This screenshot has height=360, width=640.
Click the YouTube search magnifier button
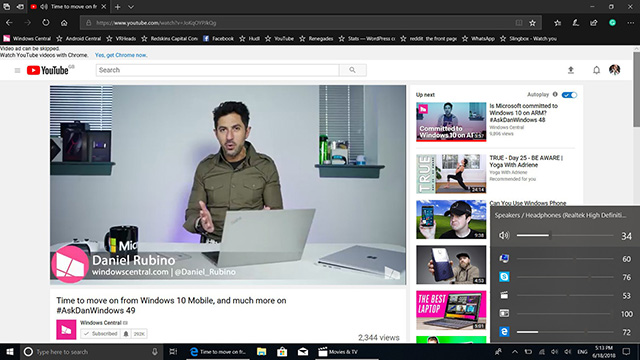[352, 70]
